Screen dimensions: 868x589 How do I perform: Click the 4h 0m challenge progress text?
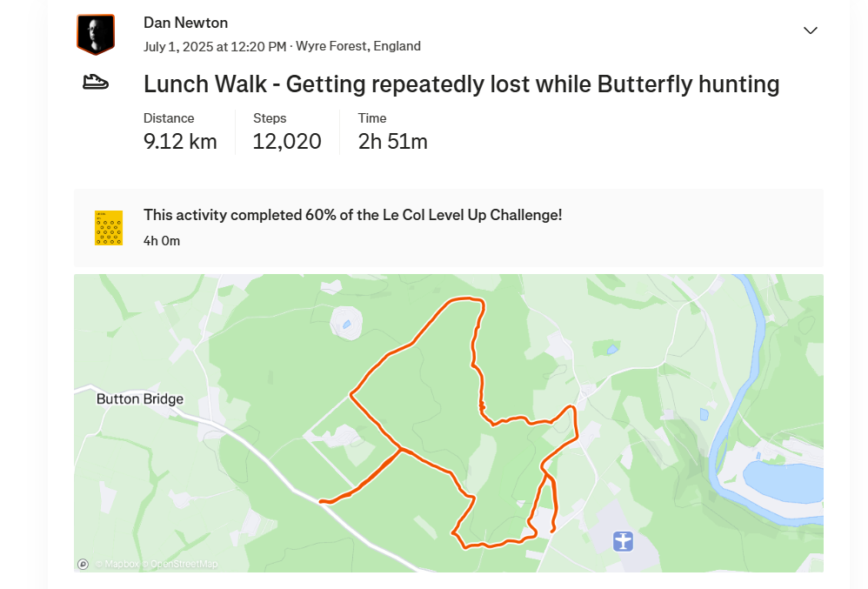pyautogui.click(x=162, y=241)
